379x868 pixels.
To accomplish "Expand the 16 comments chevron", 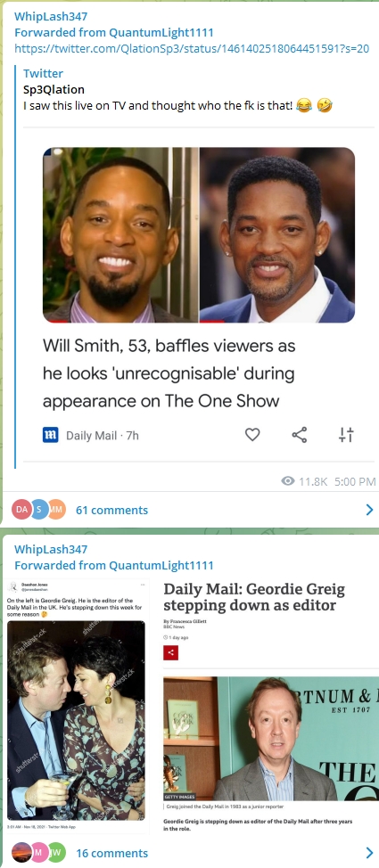I will [x=369, y=853].
